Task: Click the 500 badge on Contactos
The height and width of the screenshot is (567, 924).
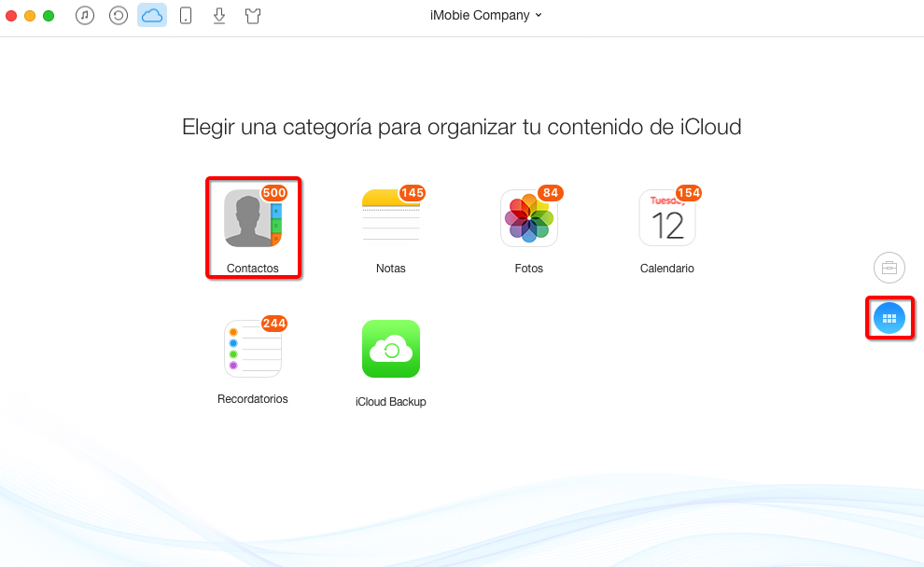Action: pos(274,192)
